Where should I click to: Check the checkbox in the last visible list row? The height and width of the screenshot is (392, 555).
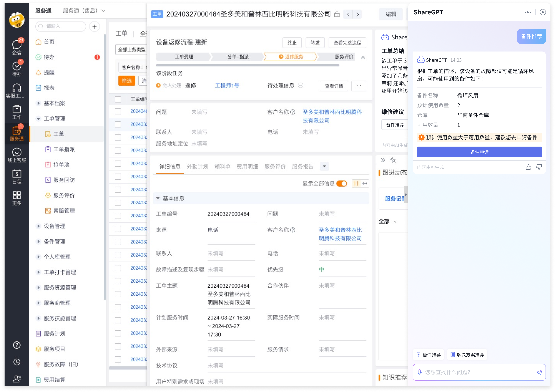(x=118, y=359)
